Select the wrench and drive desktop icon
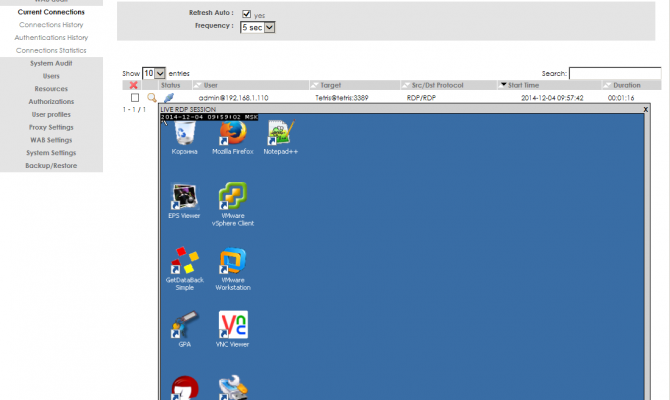Image resolution: width=670 pixels, height=400 pixels. click(x=233, y=388)
